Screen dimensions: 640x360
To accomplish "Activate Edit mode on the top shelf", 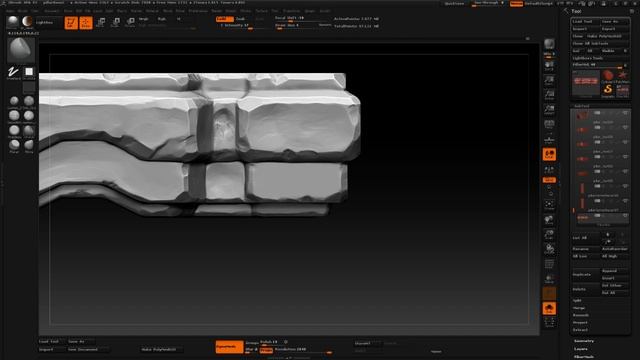I will 71,23.
